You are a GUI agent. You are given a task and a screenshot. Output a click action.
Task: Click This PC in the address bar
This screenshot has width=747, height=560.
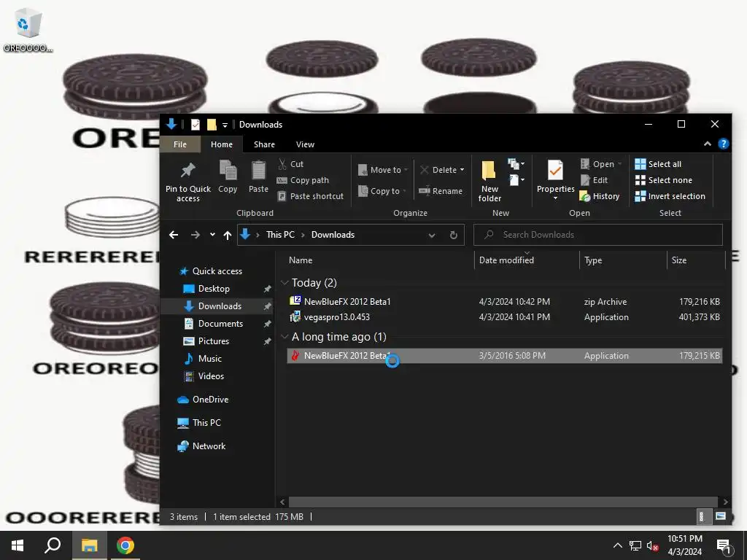[x=280, y=235]
